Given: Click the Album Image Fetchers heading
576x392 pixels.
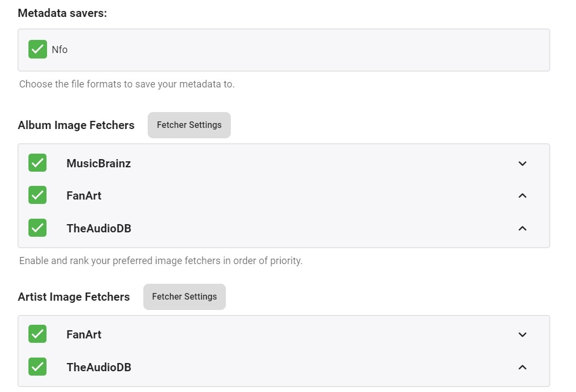Looking at the screenshot, I should [x=76, y=125].
